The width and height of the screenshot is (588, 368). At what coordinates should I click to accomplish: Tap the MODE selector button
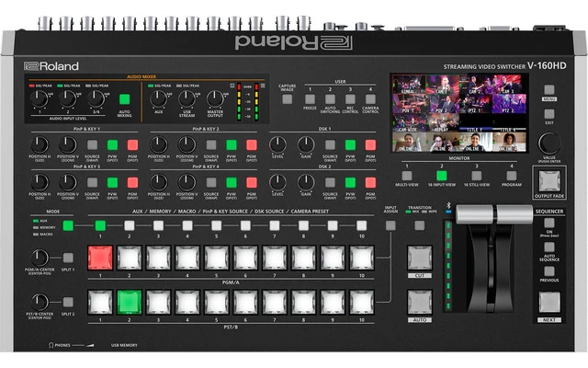[68, 225]
